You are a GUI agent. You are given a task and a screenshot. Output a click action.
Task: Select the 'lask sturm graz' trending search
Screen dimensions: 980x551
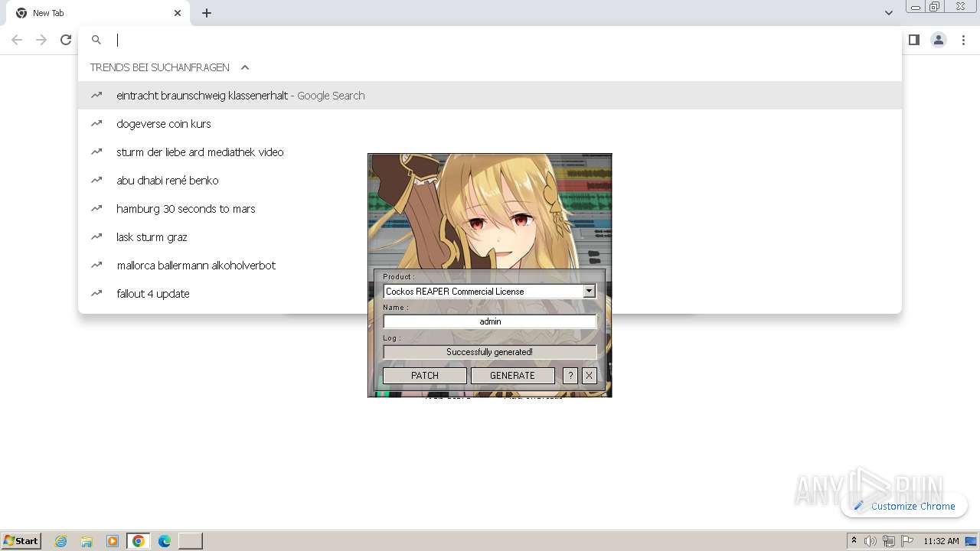click(223, 237)
